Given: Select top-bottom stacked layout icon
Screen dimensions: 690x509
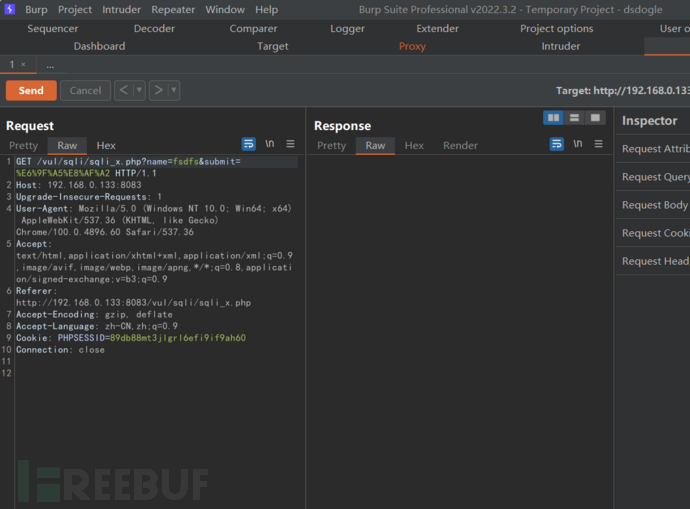Looking at the screenshot, I should tap(574, 117).
